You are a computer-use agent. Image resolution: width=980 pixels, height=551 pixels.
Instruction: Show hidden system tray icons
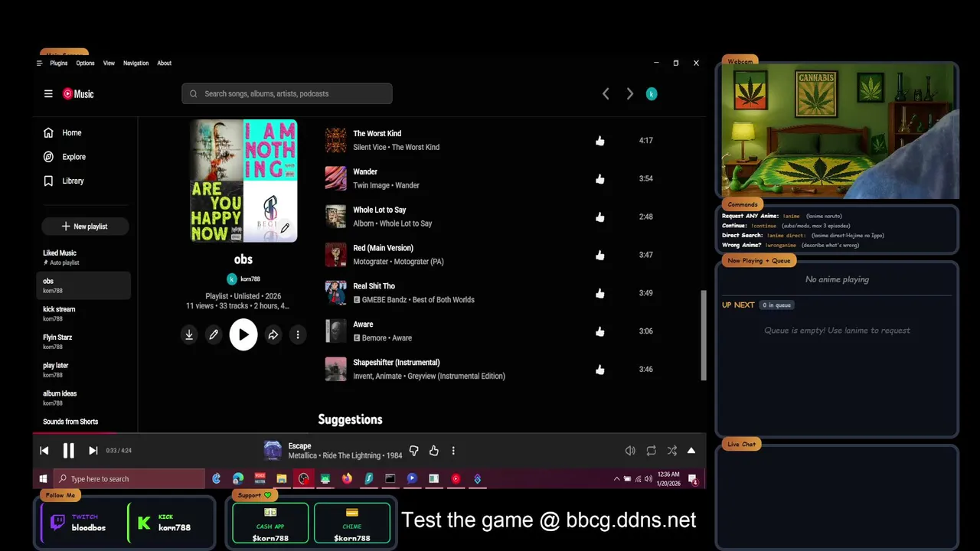(x=616, y=479)
